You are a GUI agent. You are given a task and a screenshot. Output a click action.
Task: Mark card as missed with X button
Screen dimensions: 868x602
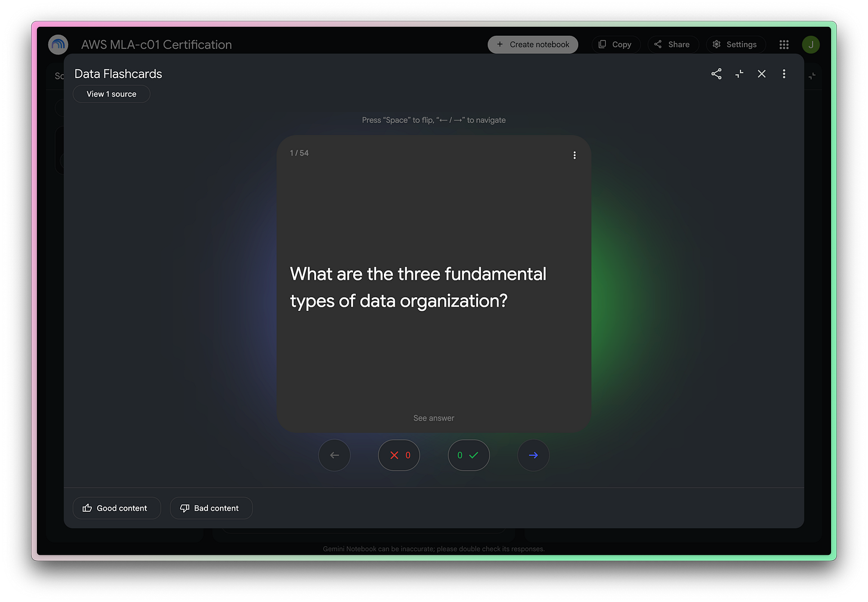coord(399,455)
